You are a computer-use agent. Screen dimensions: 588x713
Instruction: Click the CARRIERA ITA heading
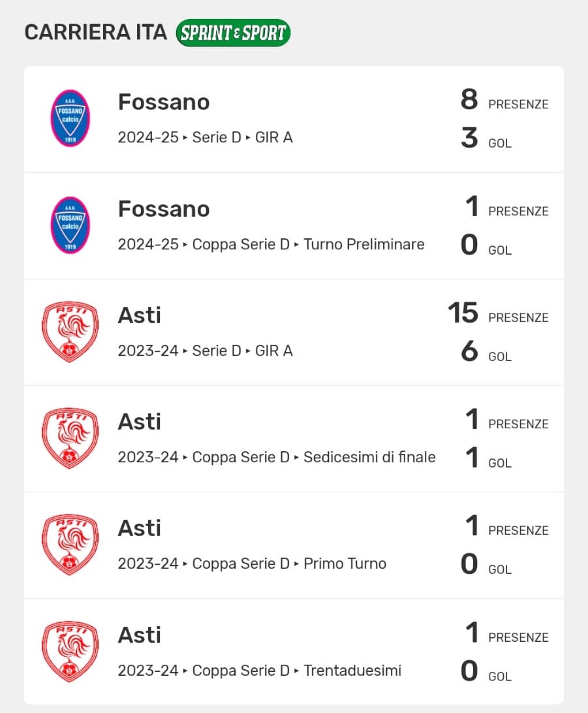(x=95, y=33)
